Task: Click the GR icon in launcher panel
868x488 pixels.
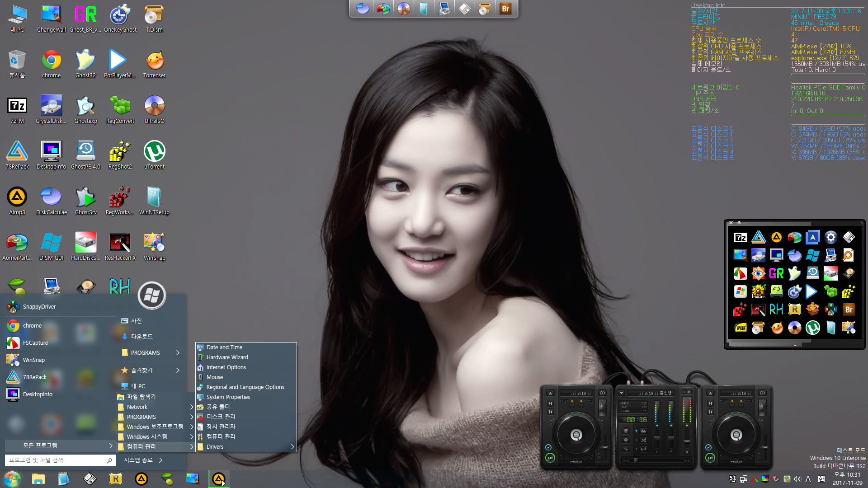Action: pyautogui.click(x=776, y=273)
